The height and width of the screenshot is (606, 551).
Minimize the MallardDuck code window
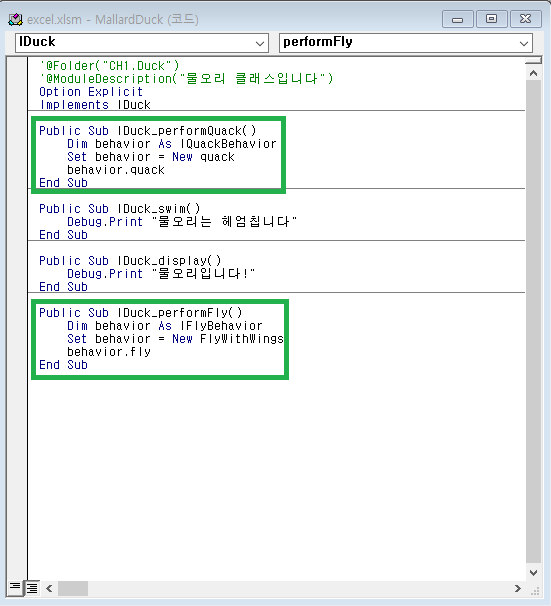pyautogui.click(x=458, y=19)
